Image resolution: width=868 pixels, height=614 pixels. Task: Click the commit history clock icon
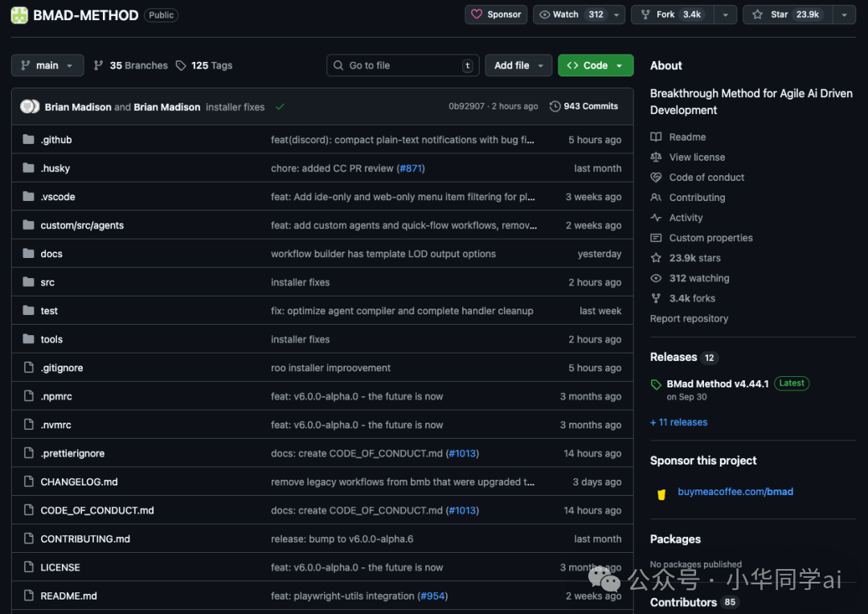pyautogui.click(x=555, y=106)
